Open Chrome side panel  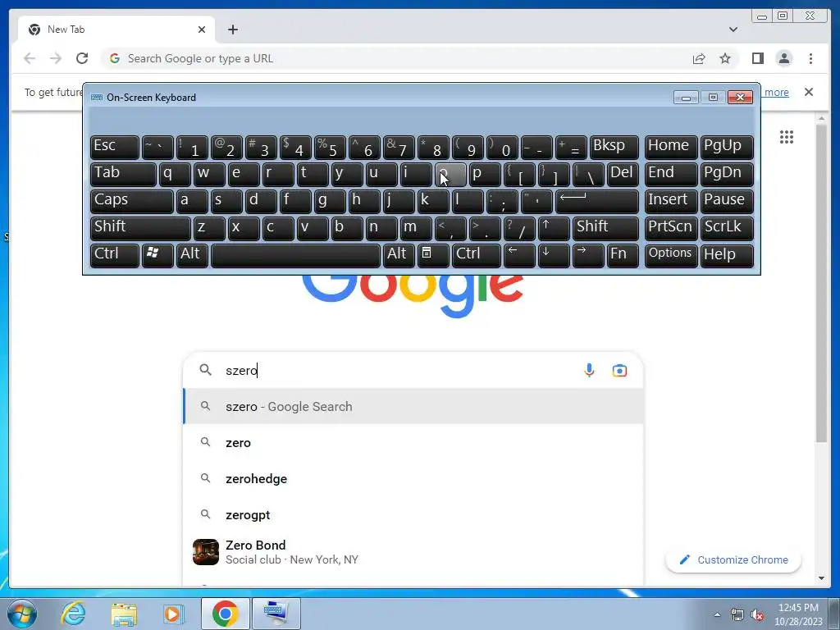pos(757,58)
